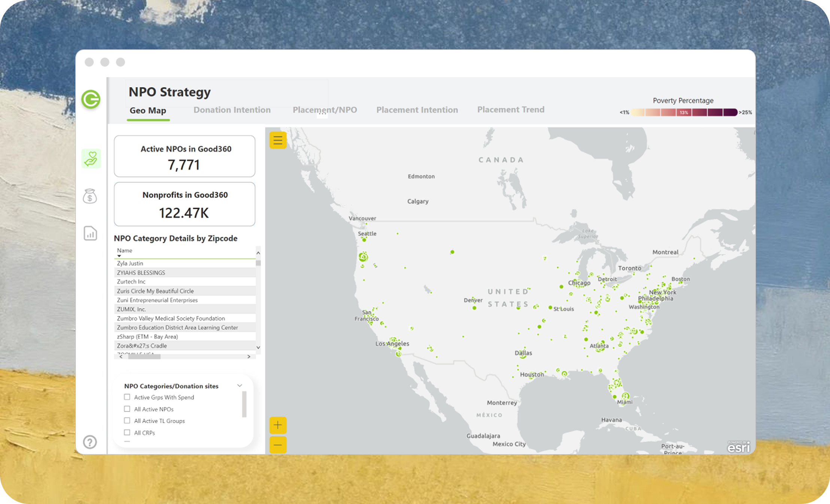Zoom out with the yellow minus button
Screen dimensions: 830x504
278,445
